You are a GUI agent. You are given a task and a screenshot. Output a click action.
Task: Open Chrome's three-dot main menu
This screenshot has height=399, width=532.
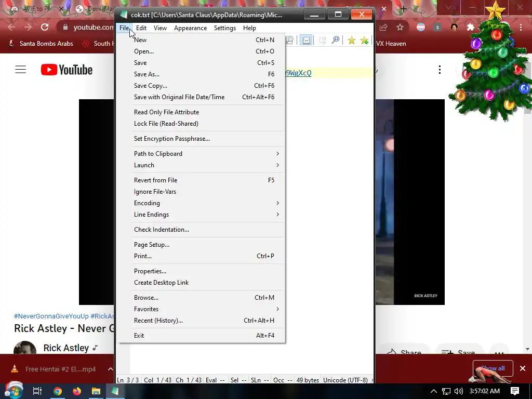tap(521, 28)
